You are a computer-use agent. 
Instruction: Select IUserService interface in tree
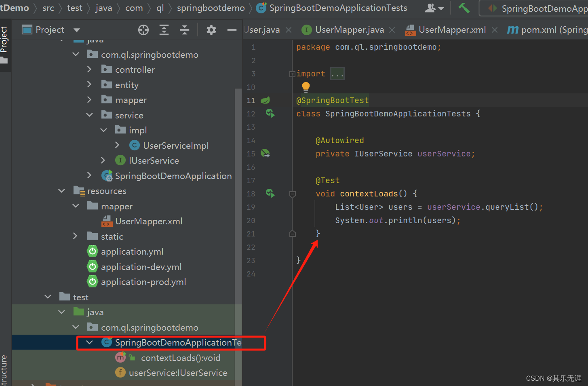154,160
